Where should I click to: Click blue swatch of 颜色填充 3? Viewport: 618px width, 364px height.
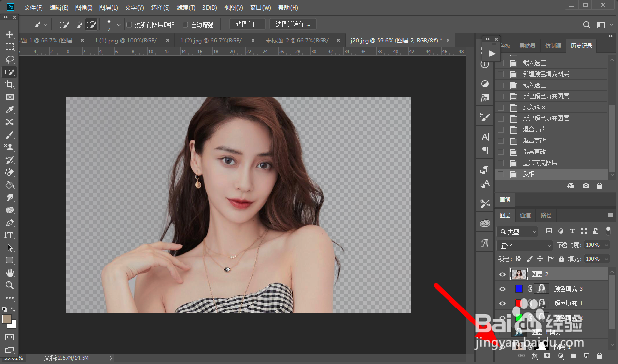(519, 289)
